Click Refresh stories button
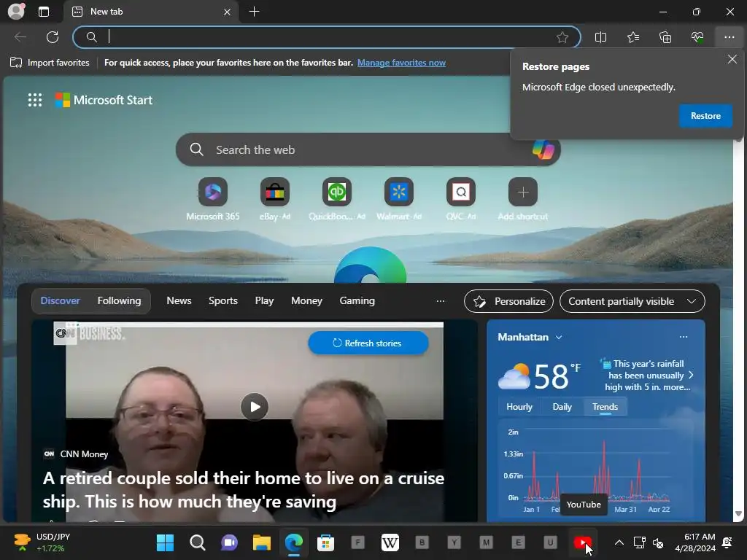Screen dimensions: 747x560 click(368, 343)
